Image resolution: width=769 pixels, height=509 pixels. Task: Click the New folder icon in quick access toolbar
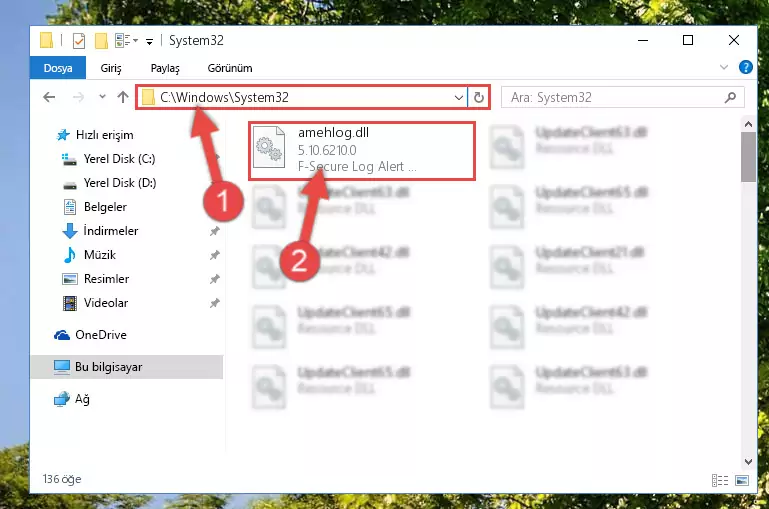point(101,41)
